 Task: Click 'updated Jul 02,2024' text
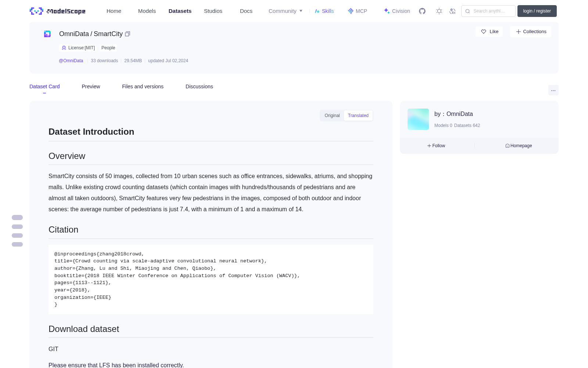tap(168, 61)
